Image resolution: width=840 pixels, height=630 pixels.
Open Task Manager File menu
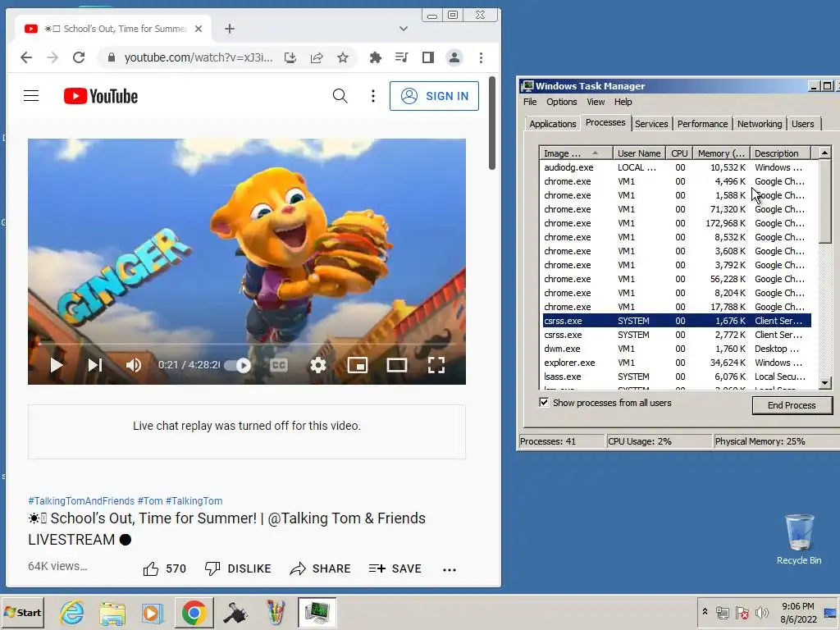coord(530,102)
